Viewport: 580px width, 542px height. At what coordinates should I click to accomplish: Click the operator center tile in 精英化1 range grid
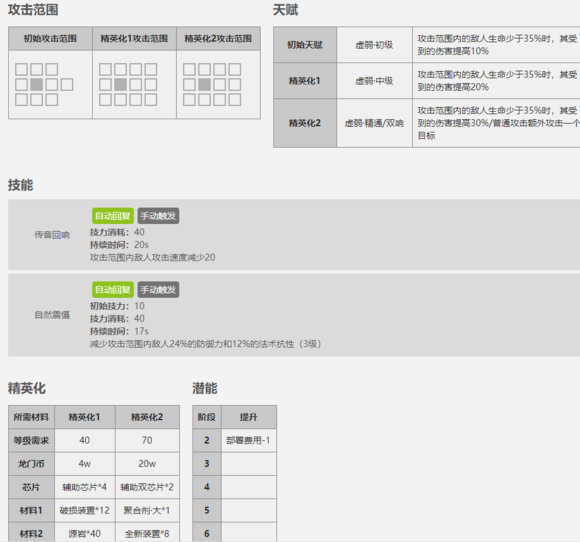coord(121,84)
